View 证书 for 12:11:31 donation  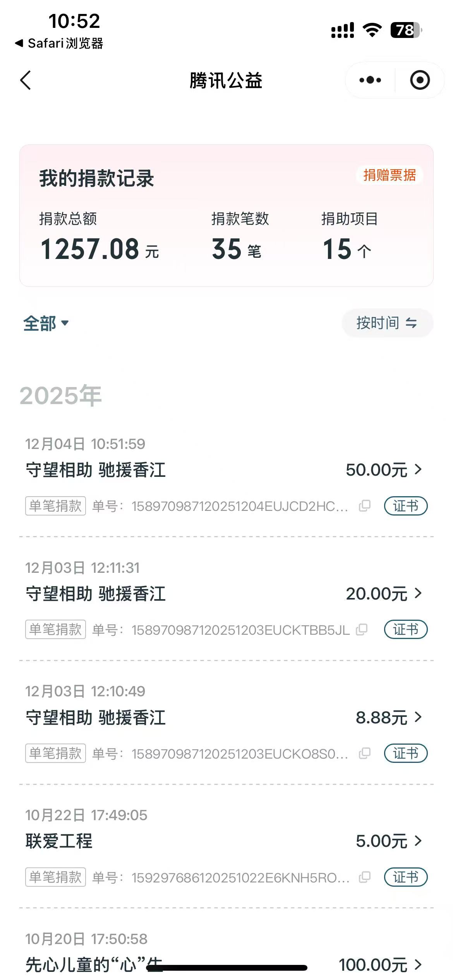click(x=405, y=630)
